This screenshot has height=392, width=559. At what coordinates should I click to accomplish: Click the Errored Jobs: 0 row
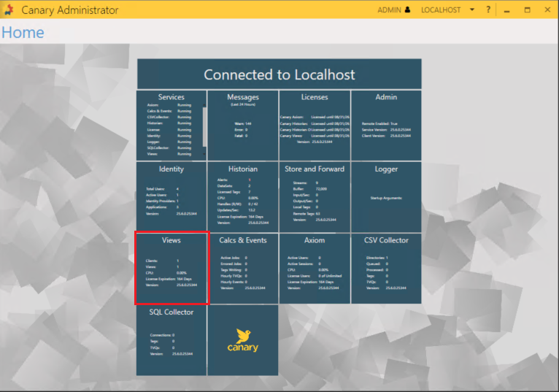point(234,264)
